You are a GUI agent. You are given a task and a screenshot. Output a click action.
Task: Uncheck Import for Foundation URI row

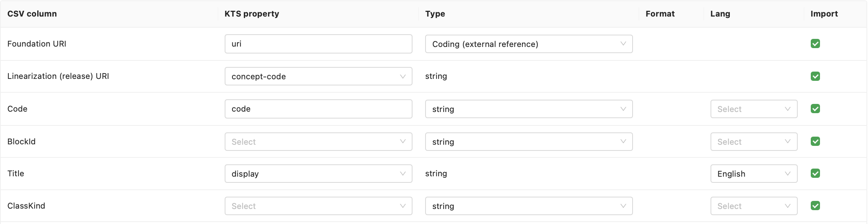815,44
